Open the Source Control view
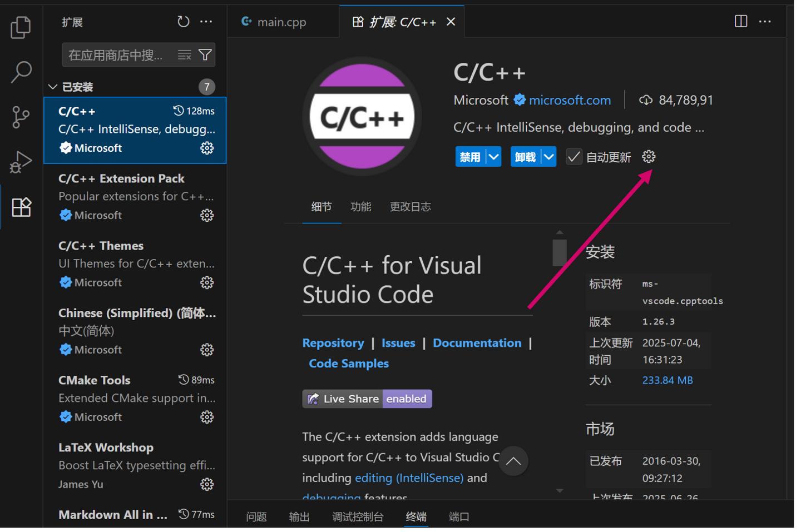801x532 pixels. [21, 117]
